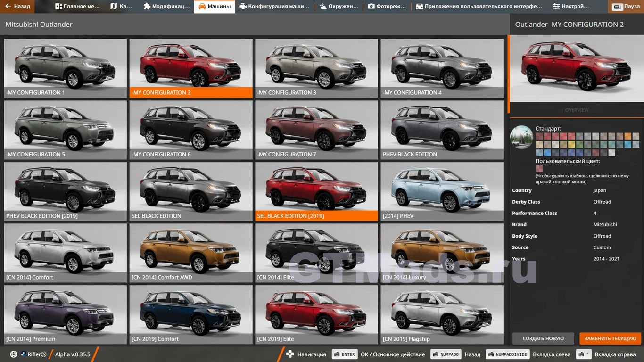Pick the yellow standard color swatch
Image resolution: width=644 pixels, height=362 pixels.
[x=571, y=144]
